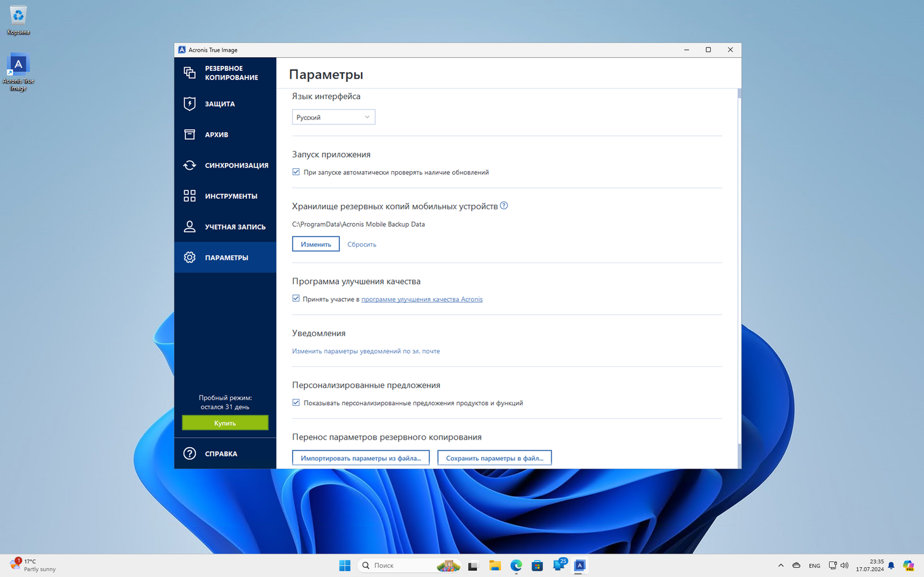Open the ИНСТРУМЕНТЫ section

pos(225,196)
